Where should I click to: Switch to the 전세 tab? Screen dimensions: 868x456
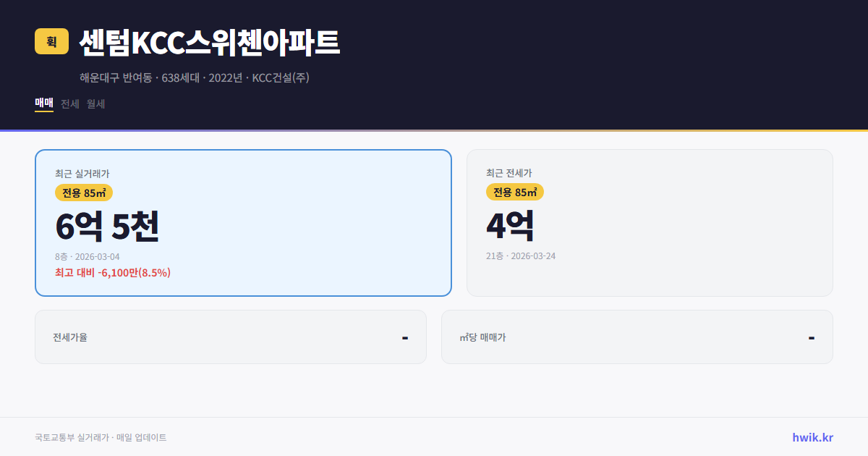(68, 104)
